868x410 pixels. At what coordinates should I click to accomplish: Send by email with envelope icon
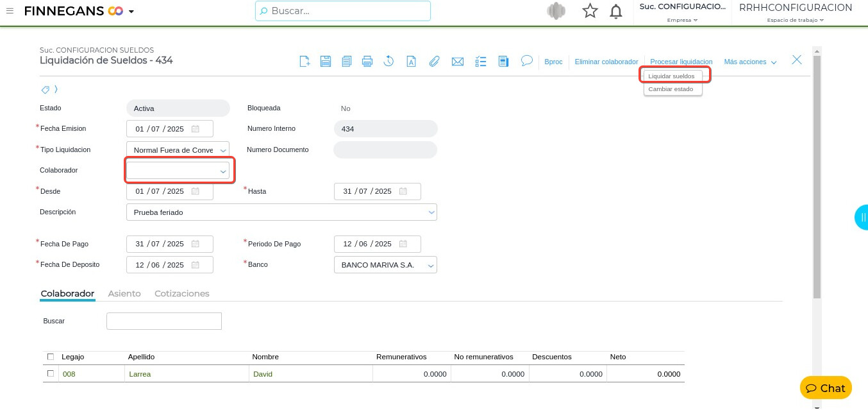457,62
